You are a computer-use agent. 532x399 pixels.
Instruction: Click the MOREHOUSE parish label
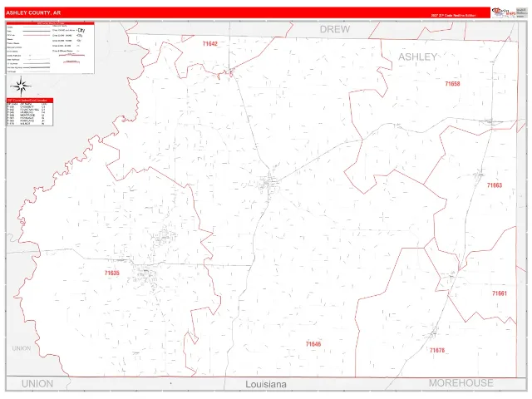click(461, 383)
